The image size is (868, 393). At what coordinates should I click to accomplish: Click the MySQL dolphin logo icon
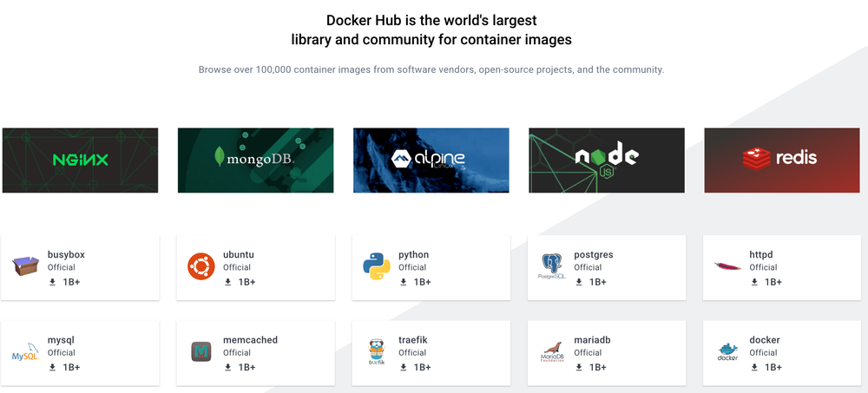[x=25, y=351]
